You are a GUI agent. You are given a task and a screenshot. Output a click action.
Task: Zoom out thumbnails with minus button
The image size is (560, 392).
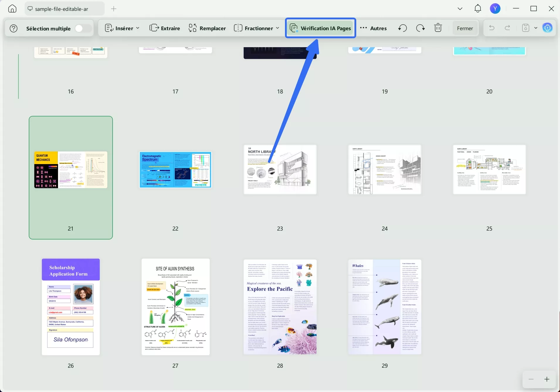point(531,379)
